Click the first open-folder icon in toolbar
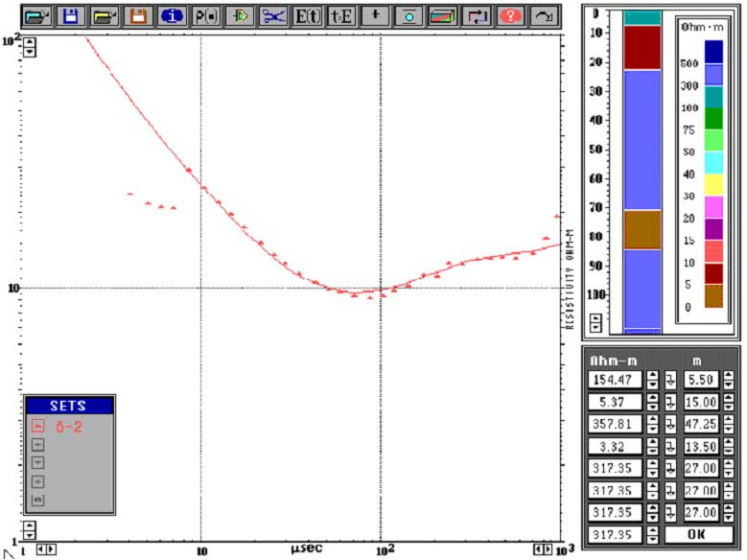The height and width of the screenshot is (560, 747). click(x=36, y=15)
